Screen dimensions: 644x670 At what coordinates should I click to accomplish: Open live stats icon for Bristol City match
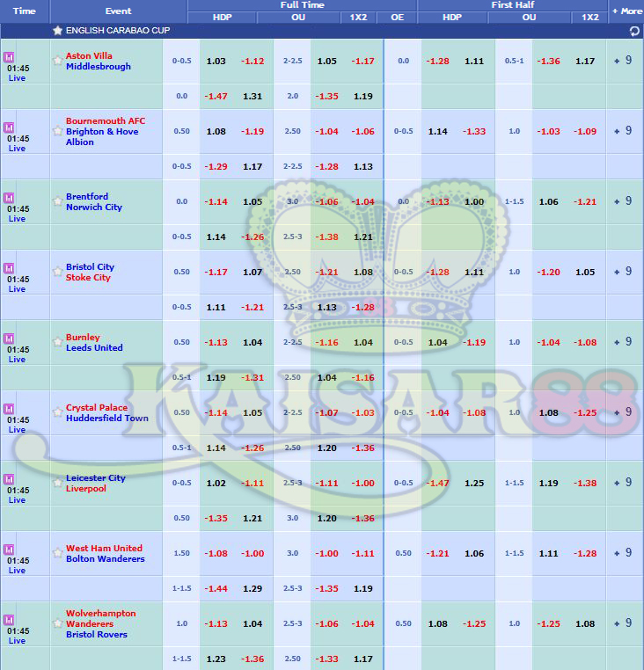(9, 268)
